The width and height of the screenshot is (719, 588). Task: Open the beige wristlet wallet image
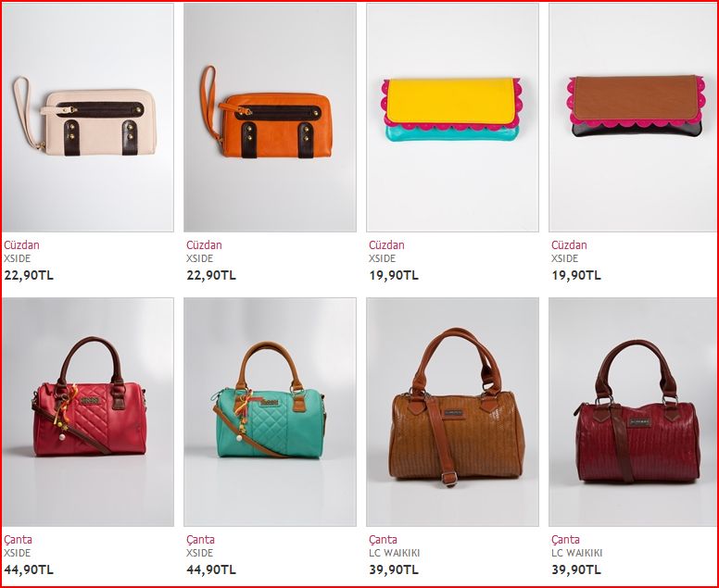(x=88, y=118)
